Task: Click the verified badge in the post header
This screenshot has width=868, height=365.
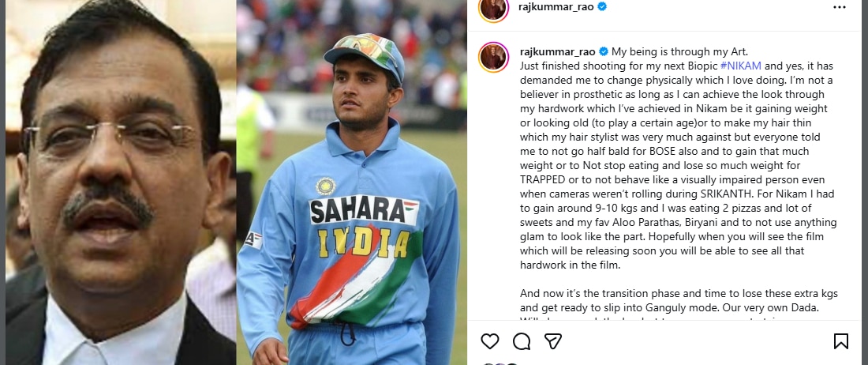Action: tap(602, 7)
